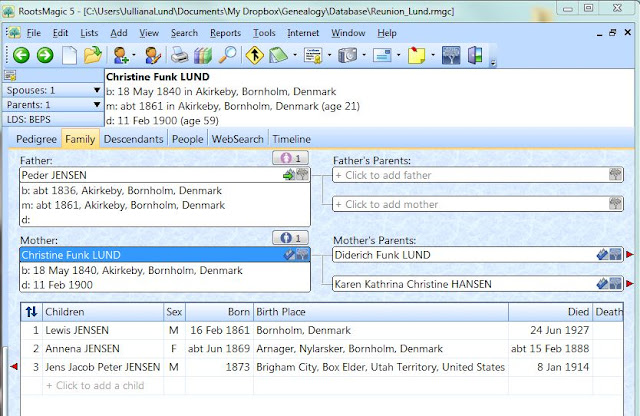Open the Tools menu
The width and height of the screenshot is (640, 416).
264,33
